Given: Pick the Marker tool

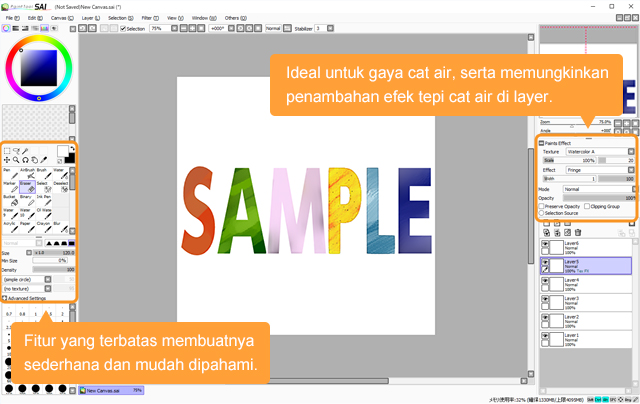Looking at the screenshot, I should [x=9, y=187].
